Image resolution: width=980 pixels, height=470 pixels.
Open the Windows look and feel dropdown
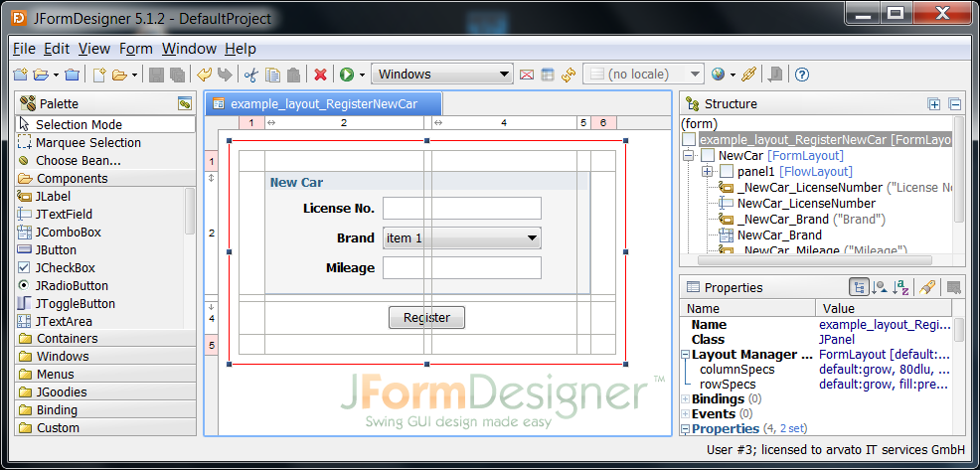pyautogui.click(x=442, y=74)
